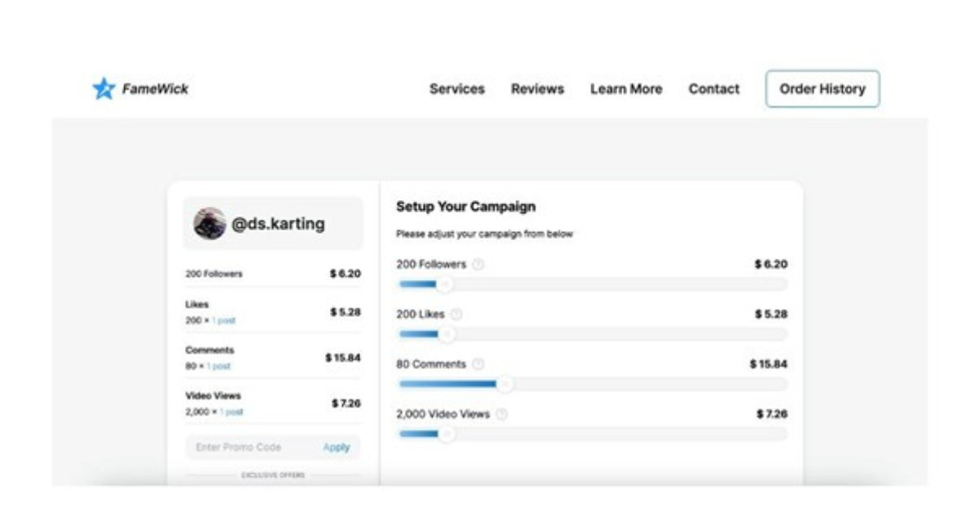Click info icon beside 200 Likes
This screenshot has width=980, height=513.
coord(457,314)
